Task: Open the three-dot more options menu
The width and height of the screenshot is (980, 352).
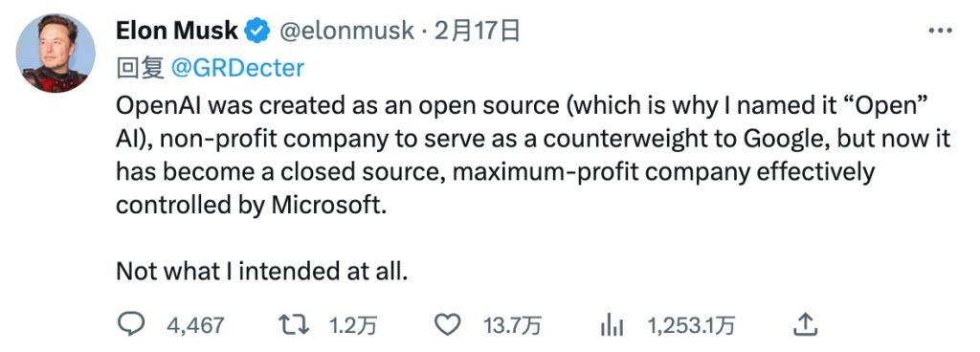Action: [x=940, y=30]
